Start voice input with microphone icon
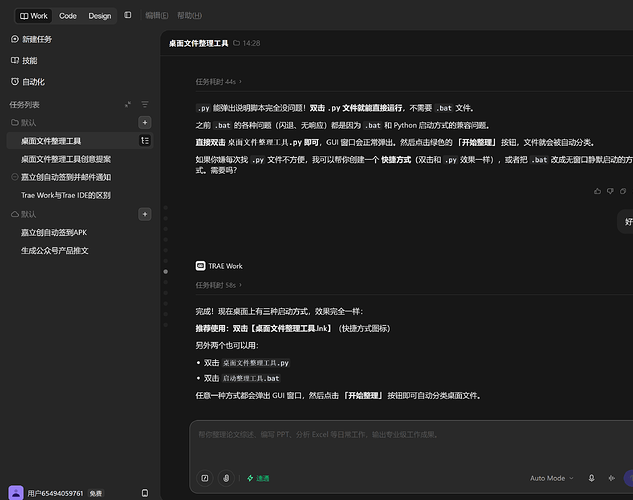This screenshot has width=633, height=500. (x=591, y=478)
